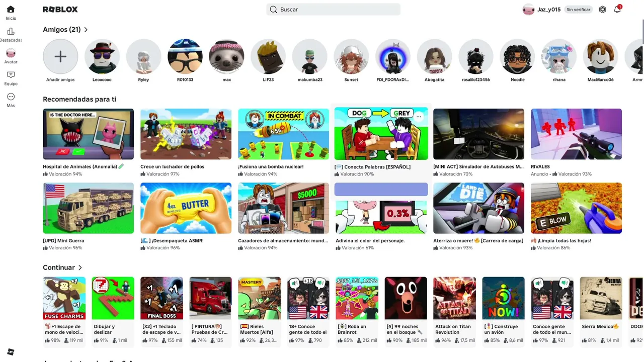Click the Recomendadas para ti heading

tap(79, 100)
